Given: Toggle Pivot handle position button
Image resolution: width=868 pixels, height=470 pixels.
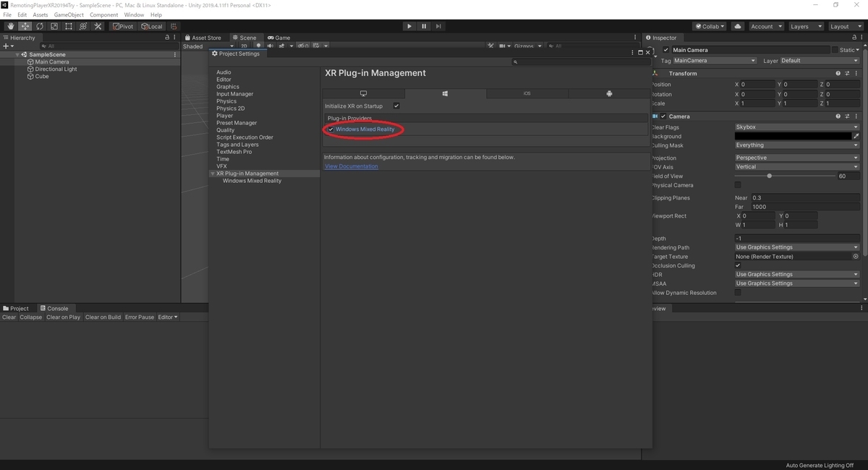Looking at the screenshot, I should coord(123,26).
